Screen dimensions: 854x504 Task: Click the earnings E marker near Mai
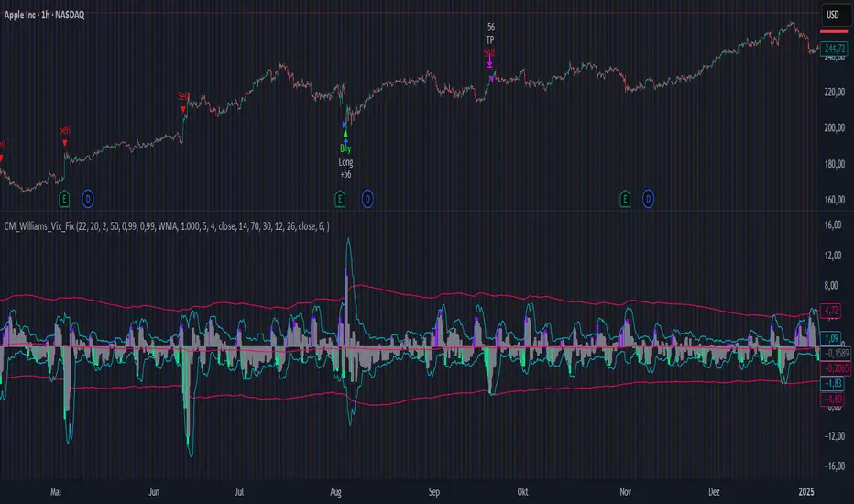coord(64,199)
